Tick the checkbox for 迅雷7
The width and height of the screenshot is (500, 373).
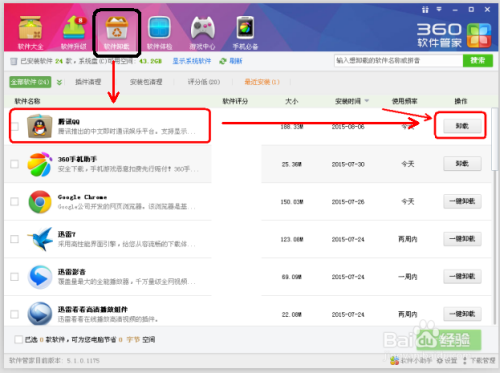[x=14, y=239]
